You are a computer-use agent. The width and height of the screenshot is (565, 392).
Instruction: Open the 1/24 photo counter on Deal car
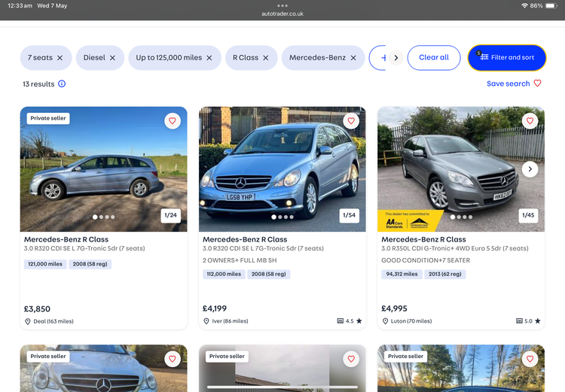point(170,215)
